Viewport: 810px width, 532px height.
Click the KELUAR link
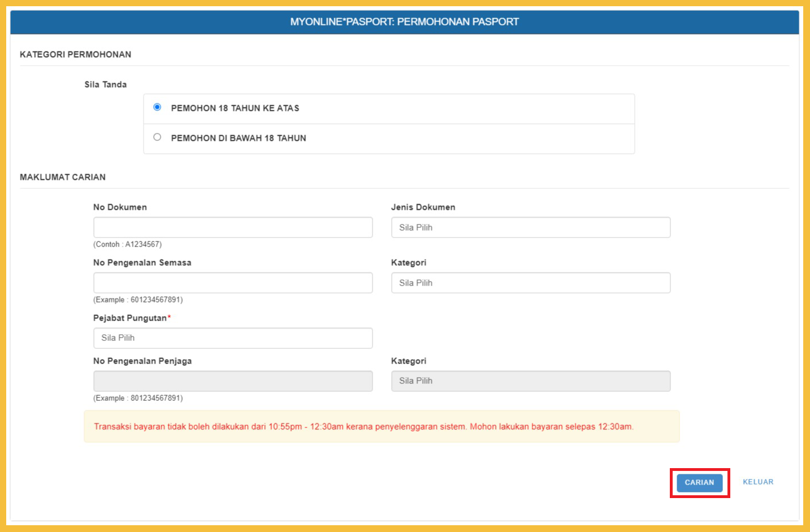point(757,482)
